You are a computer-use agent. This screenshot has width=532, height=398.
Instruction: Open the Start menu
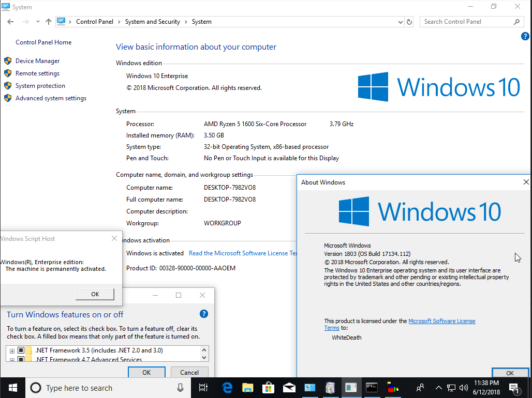pos(12,388)
